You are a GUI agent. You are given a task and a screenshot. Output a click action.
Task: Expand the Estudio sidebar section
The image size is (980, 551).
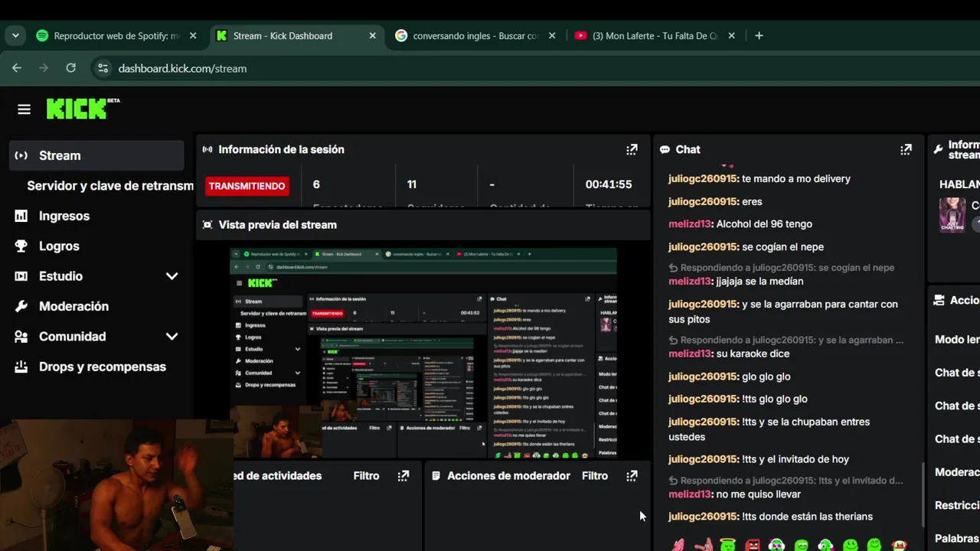pos(171,276)
